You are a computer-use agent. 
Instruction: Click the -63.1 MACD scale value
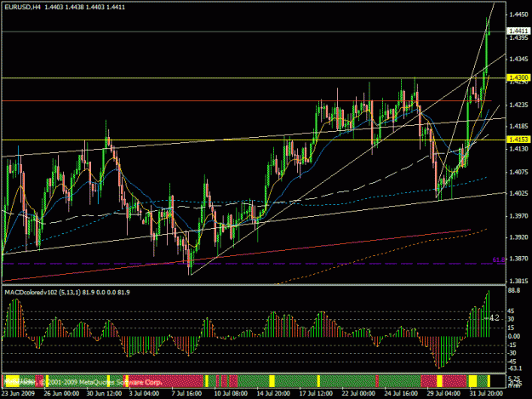515,368
